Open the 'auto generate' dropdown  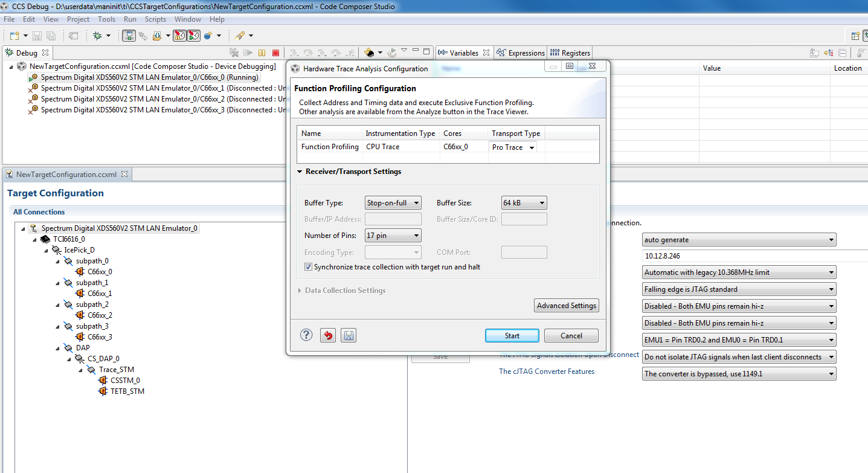tap(739, 240)
